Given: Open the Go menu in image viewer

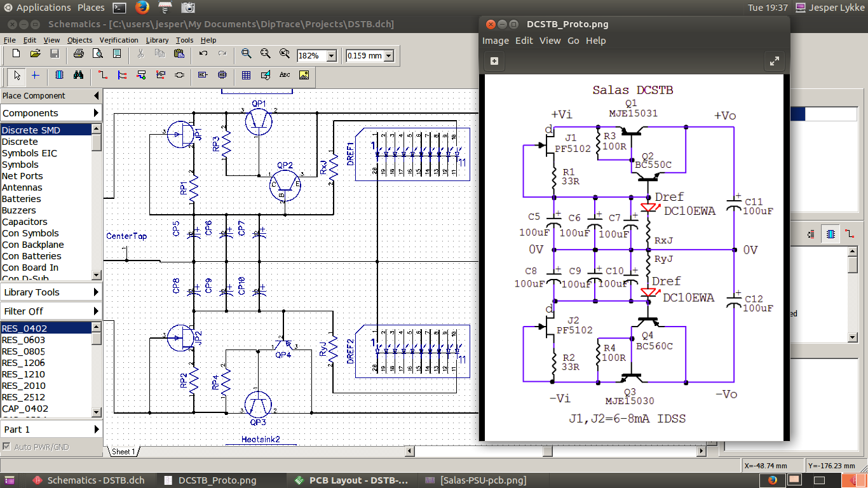Looking at the screenshot, I should (573, 41).
